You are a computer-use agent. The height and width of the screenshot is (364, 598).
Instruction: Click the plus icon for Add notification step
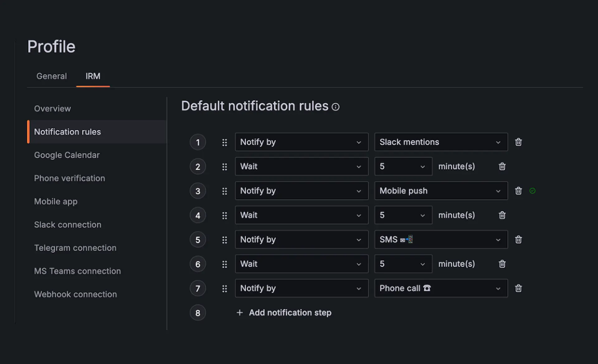[240, 313]
